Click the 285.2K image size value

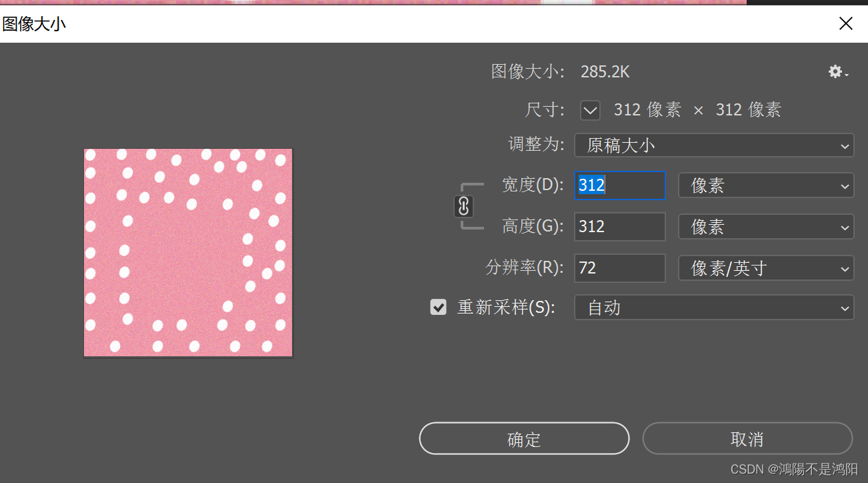coord(604,71)
